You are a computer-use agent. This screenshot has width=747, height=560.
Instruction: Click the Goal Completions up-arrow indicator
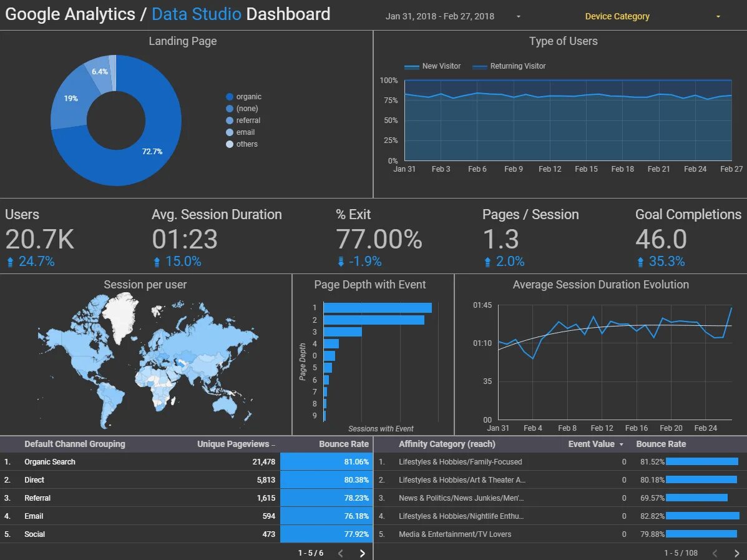click(x=640, y=262)
